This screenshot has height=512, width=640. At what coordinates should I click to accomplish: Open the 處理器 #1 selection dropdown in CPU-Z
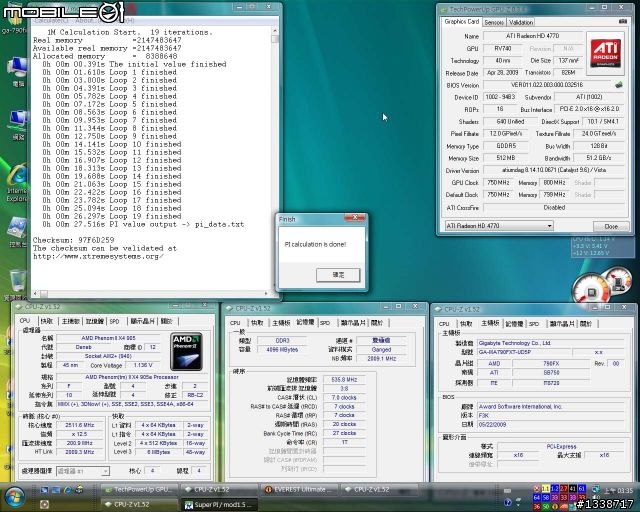point(82,471)
